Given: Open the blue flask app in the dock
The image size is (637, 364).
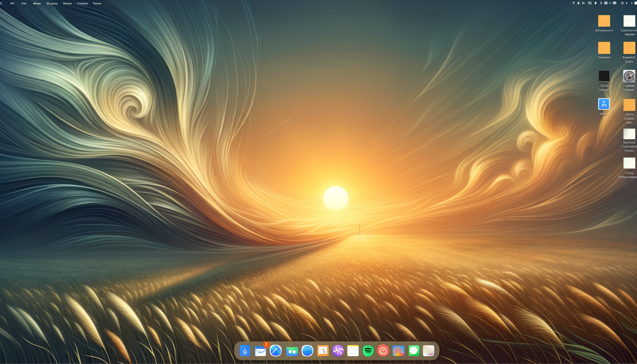Looking at the screenshot, I should click(245, 351).
